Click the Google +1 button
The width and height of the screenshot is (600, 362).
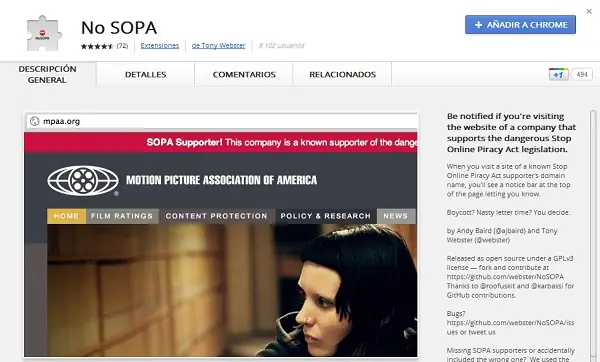point(558,74)
